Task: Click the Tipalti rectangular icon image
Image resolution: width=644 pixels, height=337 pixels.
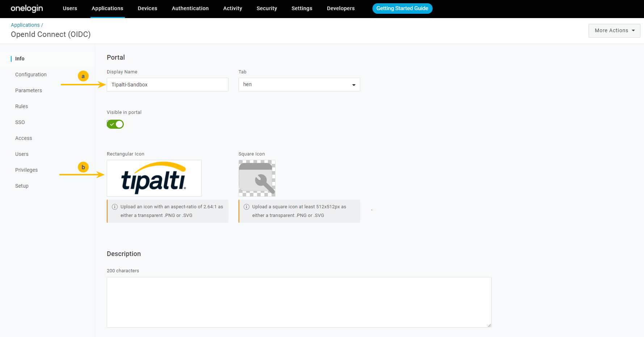Action: click(x=154, y=178)
